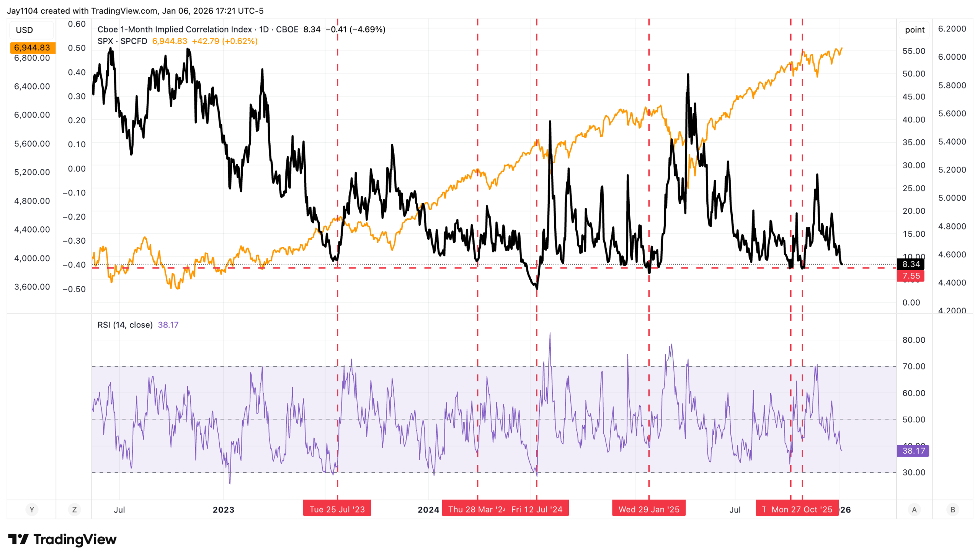Click the Wed 29 Jan '25 date marker
Screen dimensions: 980x560
coord(648,510)
